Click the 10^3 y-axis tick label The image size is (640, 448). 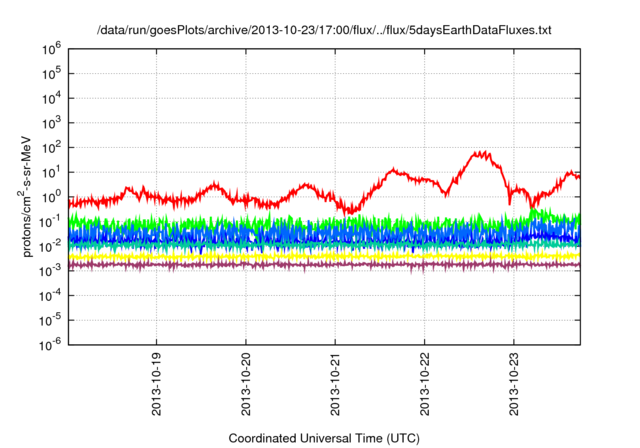(x=51, y=123)
